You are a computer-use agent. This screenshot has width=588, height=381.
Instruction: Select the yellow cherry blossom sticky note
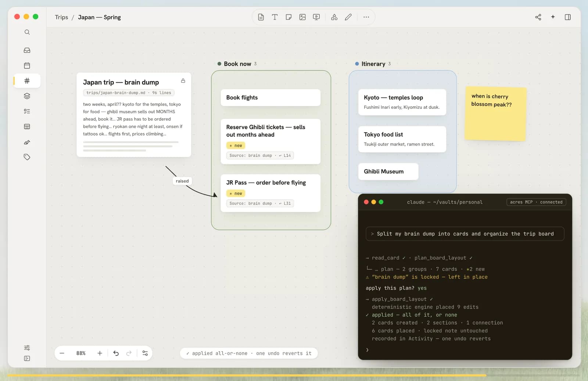[495, 114]
